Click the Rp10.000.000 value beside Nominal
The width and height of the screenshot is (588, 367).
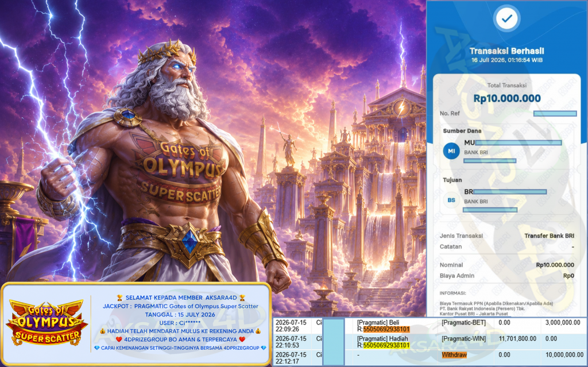555,265
